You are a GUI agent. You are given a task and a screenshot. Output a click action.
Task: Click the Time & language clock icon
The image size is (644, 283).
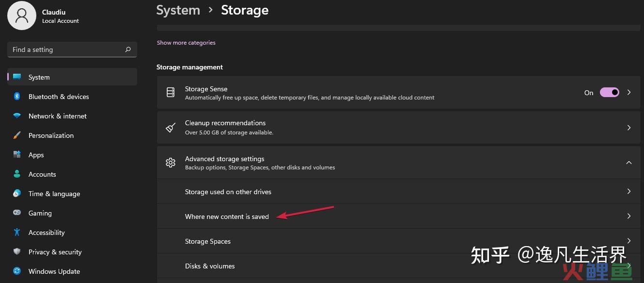point(17,194)
